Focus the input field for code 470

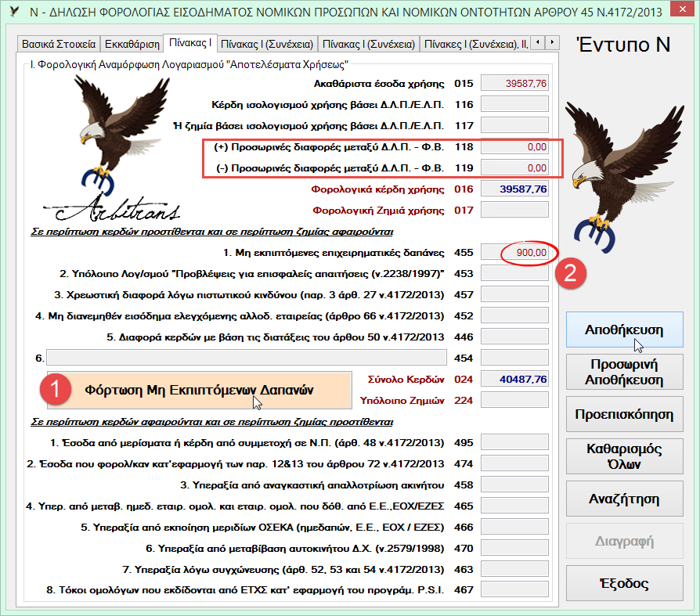[x=514, y=548]
